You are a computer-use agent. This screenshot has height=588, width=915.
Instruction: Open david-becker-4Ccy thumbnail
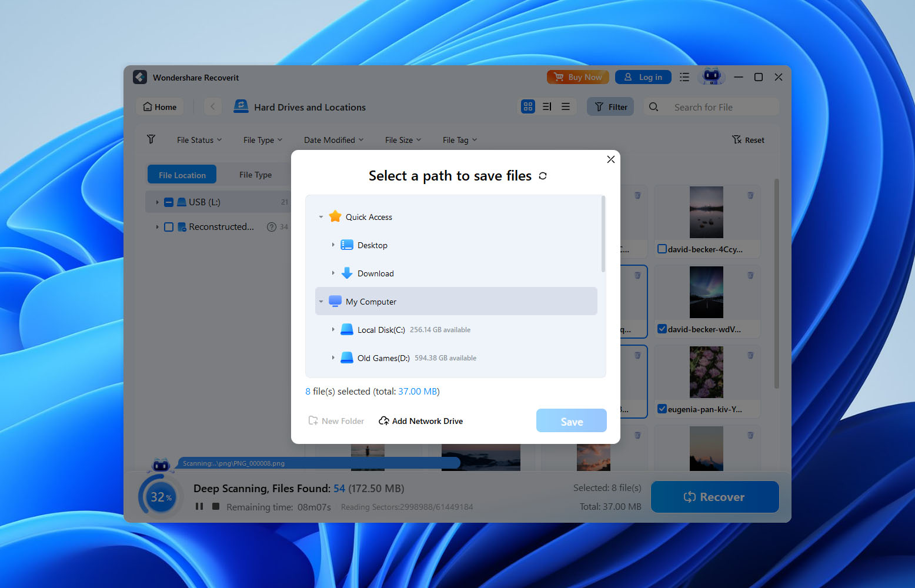coord(706,212)
